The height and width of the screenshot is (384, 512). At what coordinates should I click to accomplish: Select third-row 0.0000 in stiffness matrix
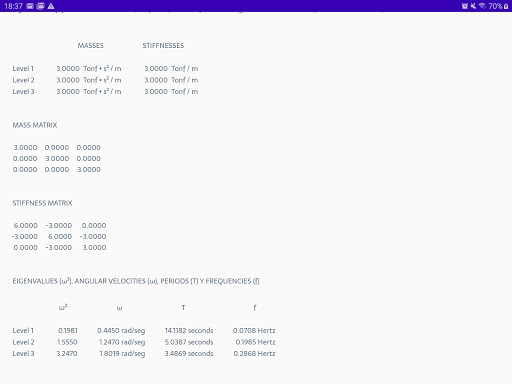click(x=26, y=247)
